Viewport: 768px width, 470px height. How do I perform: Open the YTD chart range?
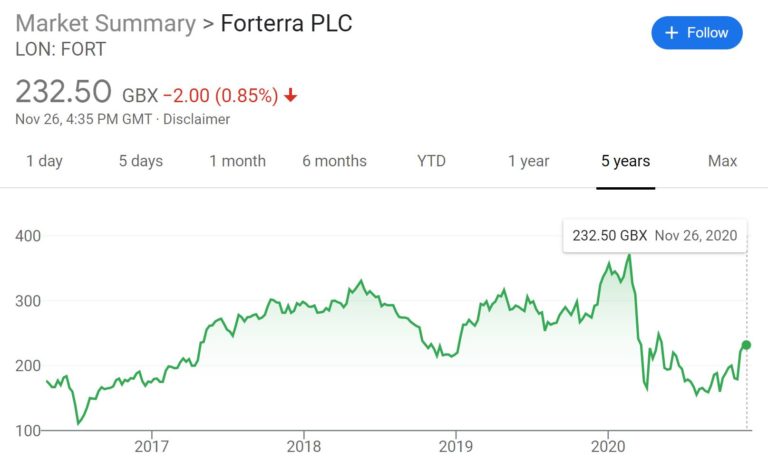coord(431,161)
